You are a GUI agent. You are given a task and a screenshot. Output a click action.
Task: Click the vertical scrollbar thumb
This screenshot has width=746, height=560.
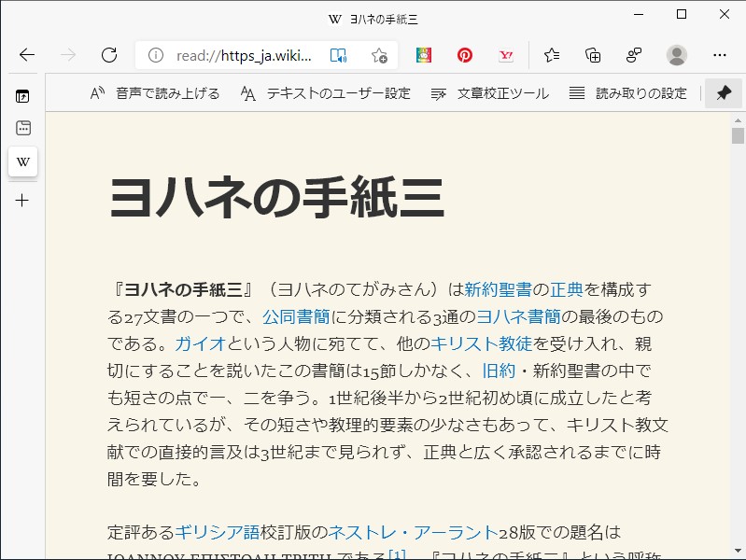pyautogui.click(x=738, y=135)
